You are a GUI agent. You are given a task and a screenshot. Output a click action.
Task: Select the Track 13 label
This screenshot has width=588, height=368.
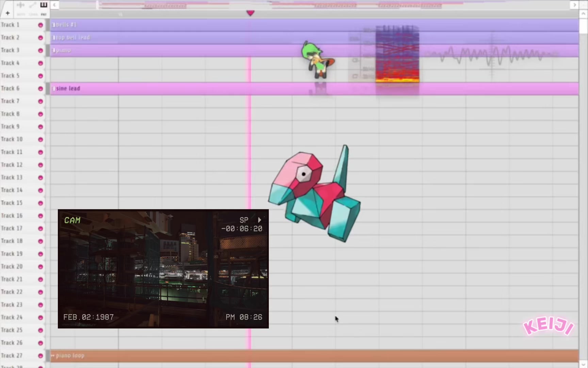pos(12,178)
